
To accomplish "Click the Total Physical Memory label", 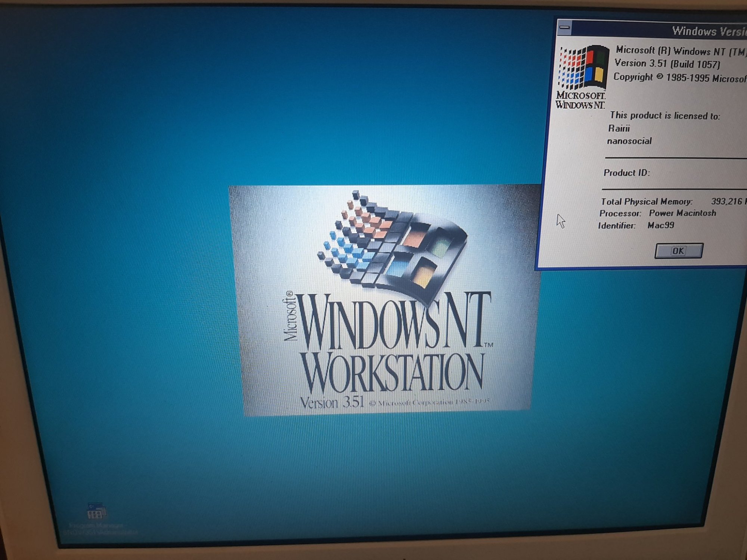I will 647,202.
